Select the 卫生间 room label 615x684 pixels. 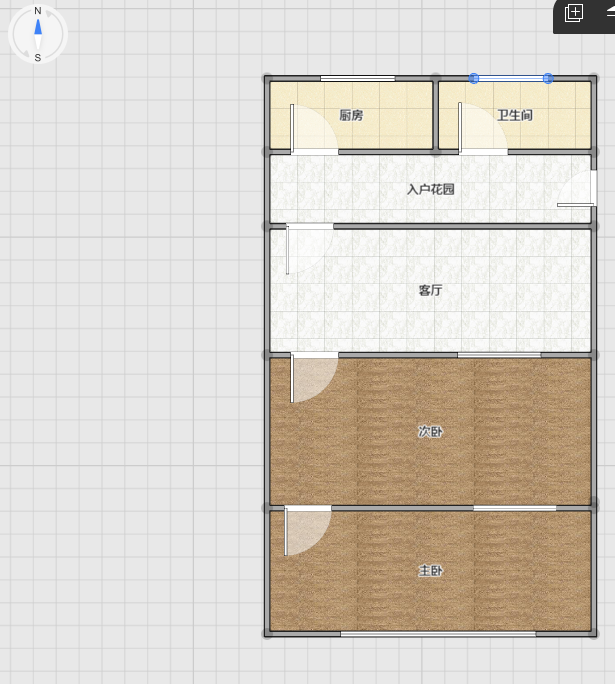(x=515, y=115)
